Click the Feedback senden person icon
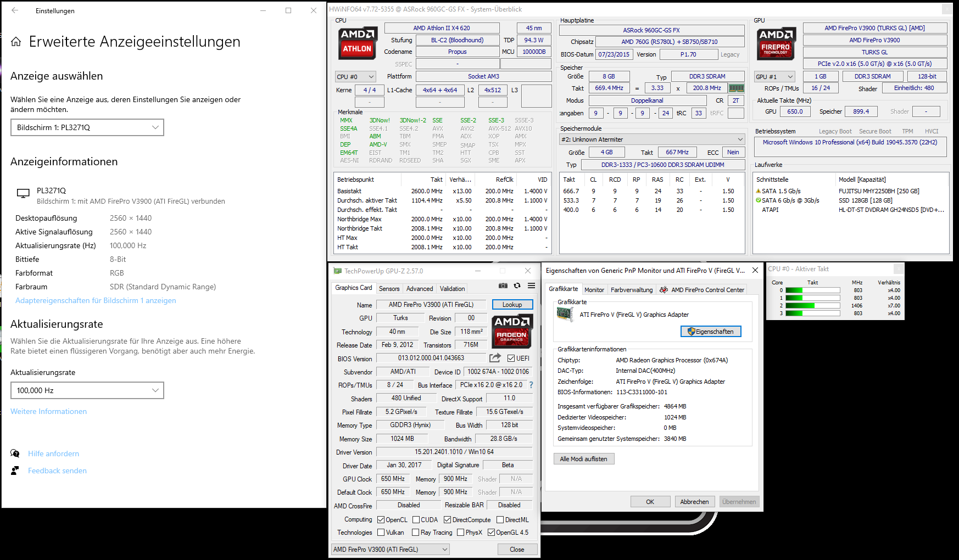Viewport: 959px width, 560px height. [x=15, y=471]
